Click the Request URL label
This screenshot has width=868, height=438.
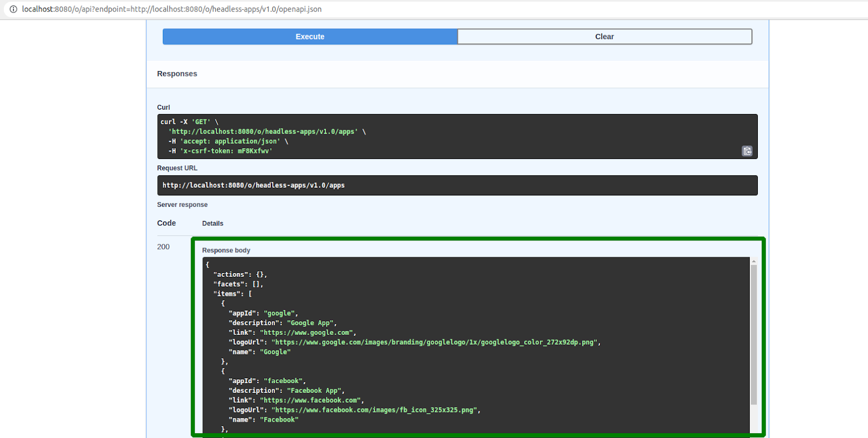click(177, 168)
